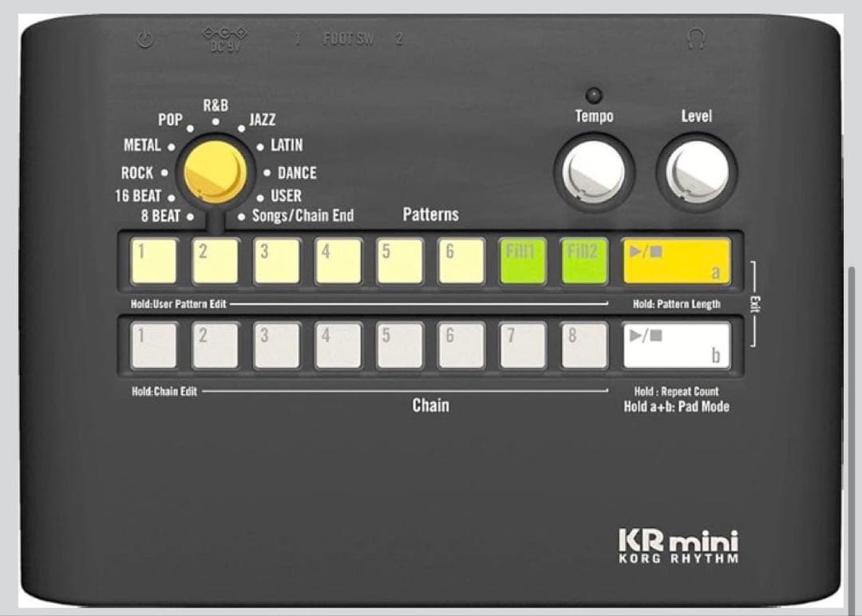This screenshot has width=862, height=616.
Task: Click the tempo LED indicator
Action: point(594,95)
